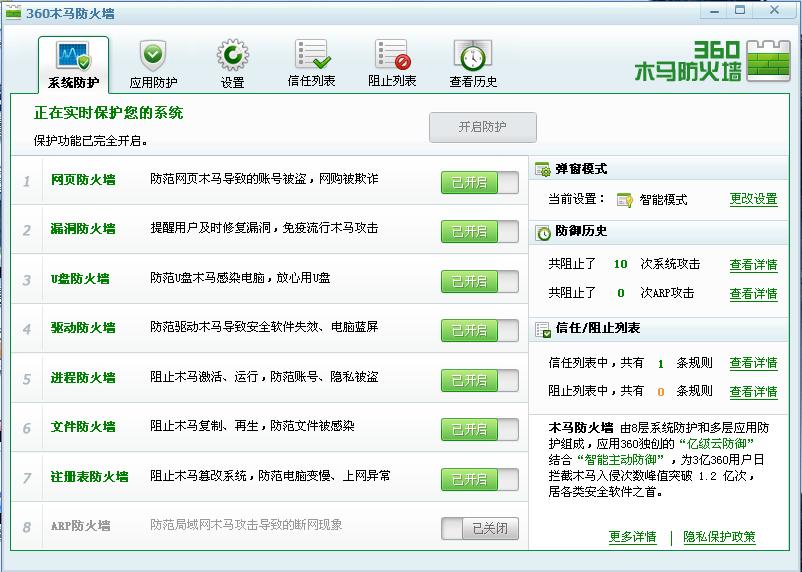Click the 网页防火墙 title

point(83,180)
